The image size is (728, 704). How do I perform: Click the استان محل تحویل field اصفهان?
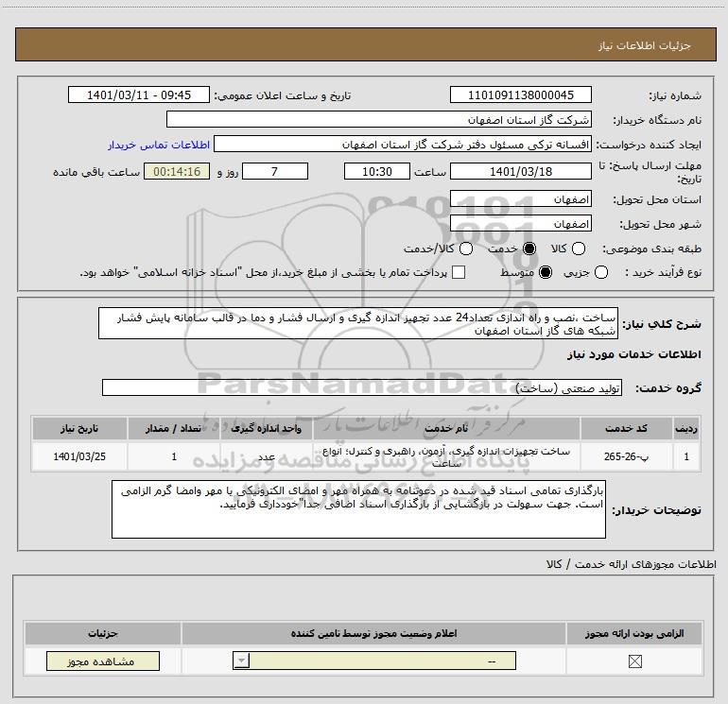point(520,199)
